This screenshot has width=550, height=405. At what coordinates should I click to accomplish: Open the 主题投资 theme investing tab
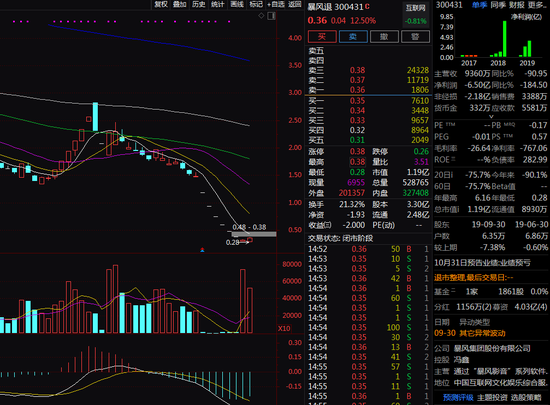[492, 397]
